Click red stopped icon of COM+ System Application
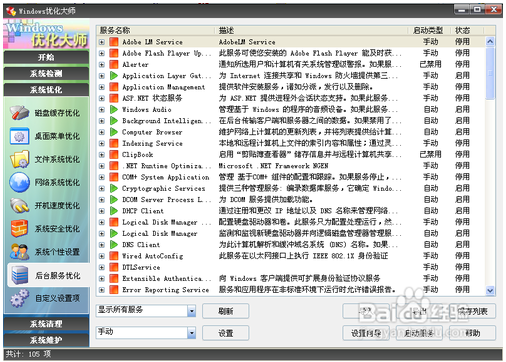The image size is (506, 362). [x=114, y=177]
